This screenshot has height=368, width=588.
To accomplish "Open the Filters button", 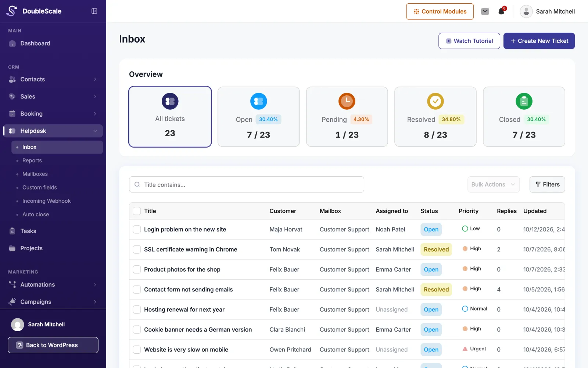I will coord(547,184).
